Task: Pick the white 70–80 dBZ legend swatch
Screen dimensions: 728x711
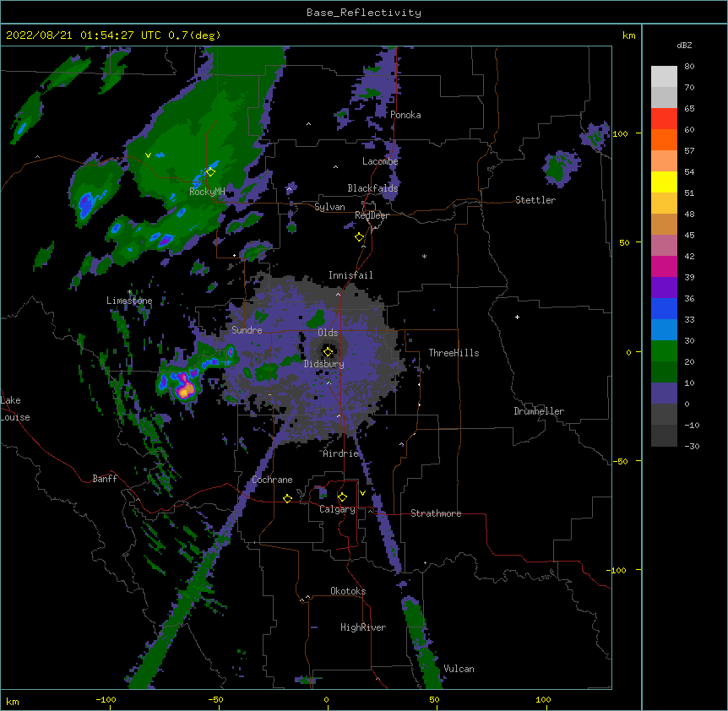Action: [x=664, y=77]
